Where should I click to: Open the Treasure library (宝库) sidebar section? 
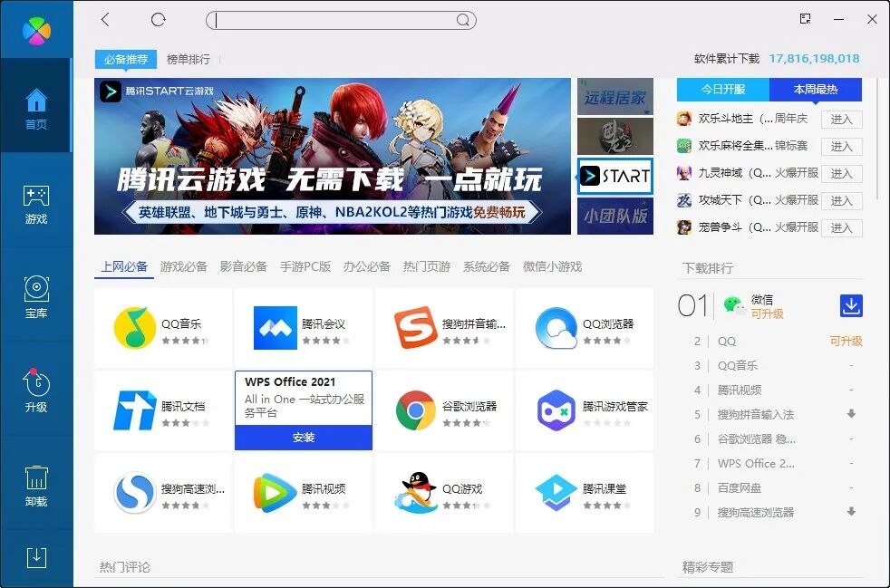point(36,296)
